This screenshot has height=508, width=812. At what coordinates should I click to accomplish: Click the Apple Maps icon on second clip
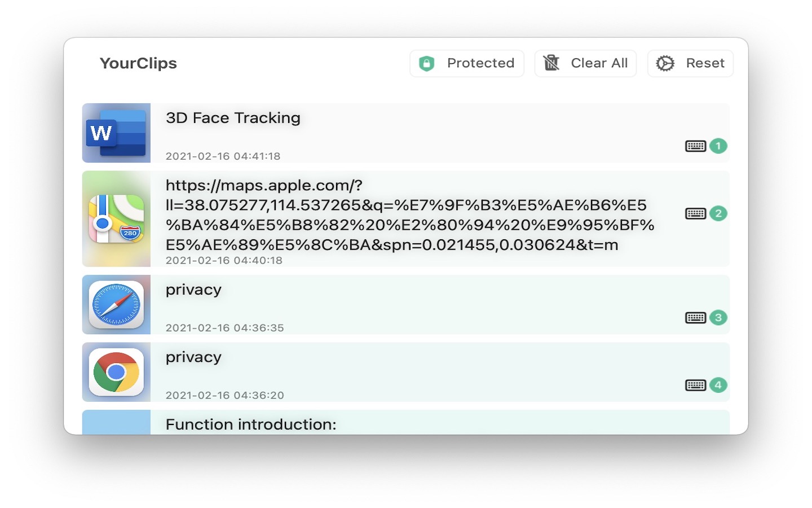point(116,219)
